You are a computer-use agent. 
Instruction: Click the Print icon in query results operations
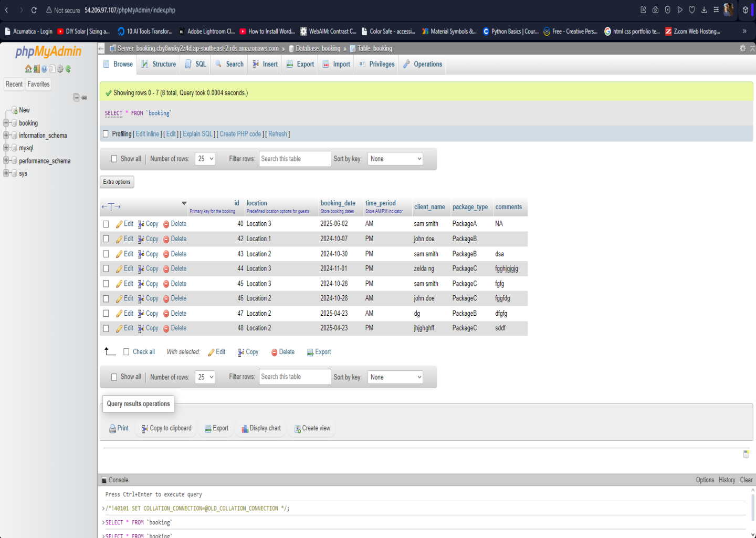point(112,429)
